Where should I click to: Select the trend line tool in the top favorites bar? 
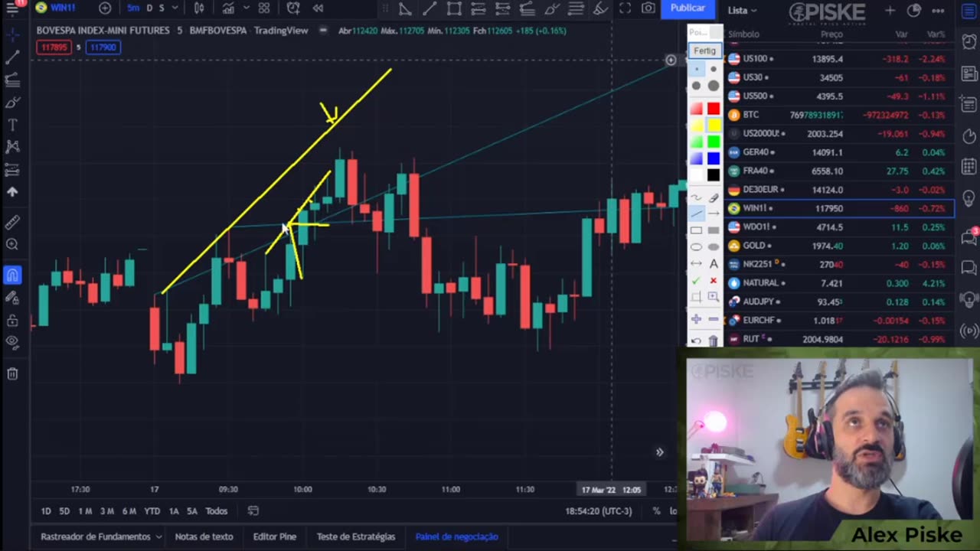click(430, 8)
